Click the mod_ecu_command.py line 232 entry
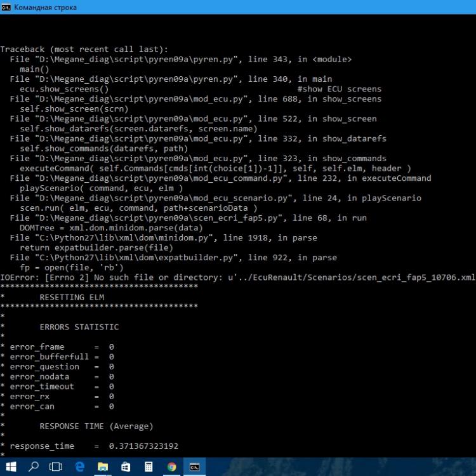The height and width of the screenshot is (476, 476). click(x=220, y=178)
